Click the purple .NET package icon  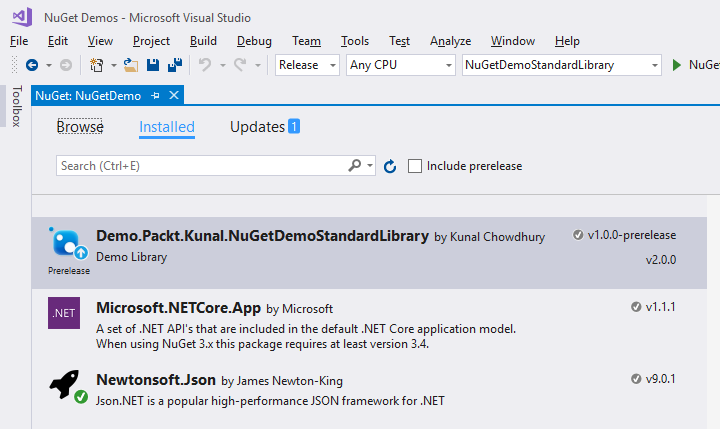(x=64, y=313)
